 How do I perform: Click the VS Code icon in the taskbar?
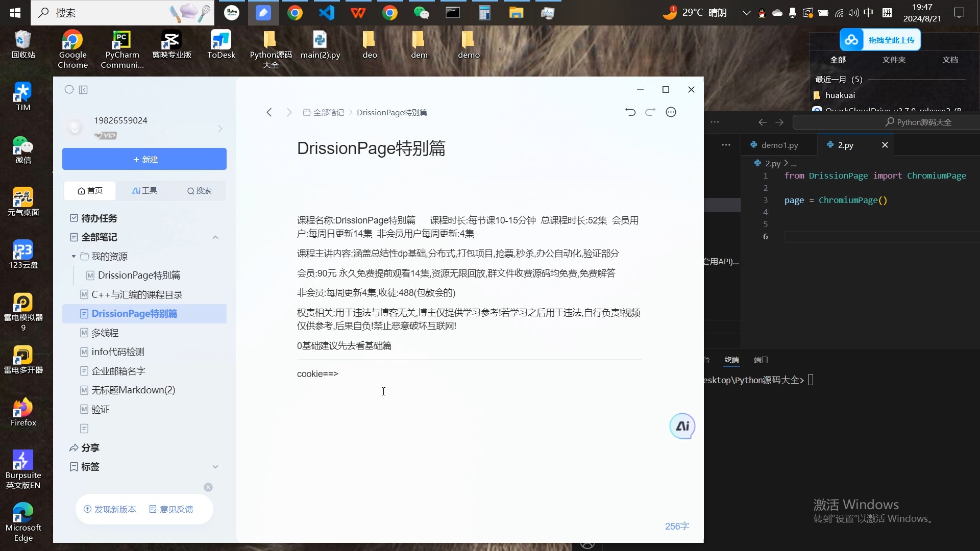coord(327,13)
